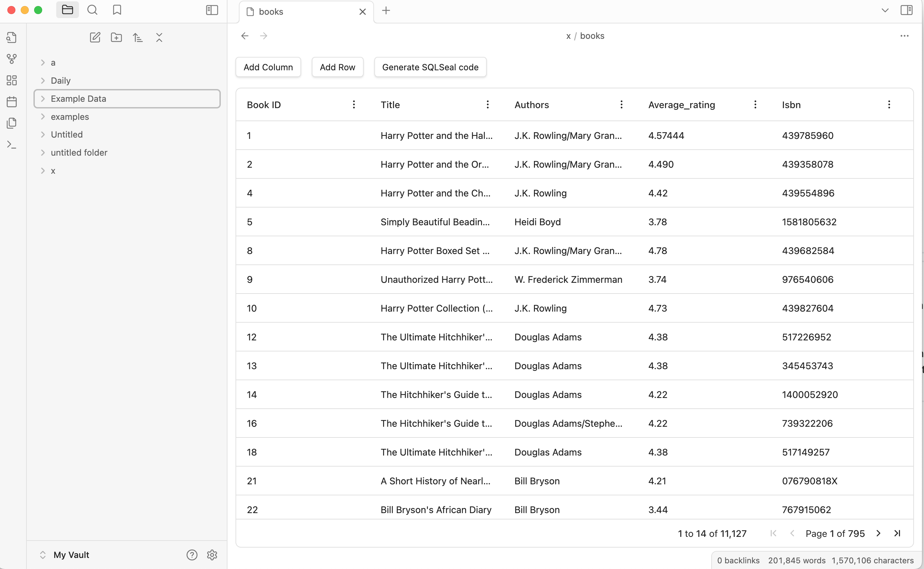This screenshot has width=924, height=569.
Task: Click the three-dot menu on Authors column
Action: tap(621, 104)
